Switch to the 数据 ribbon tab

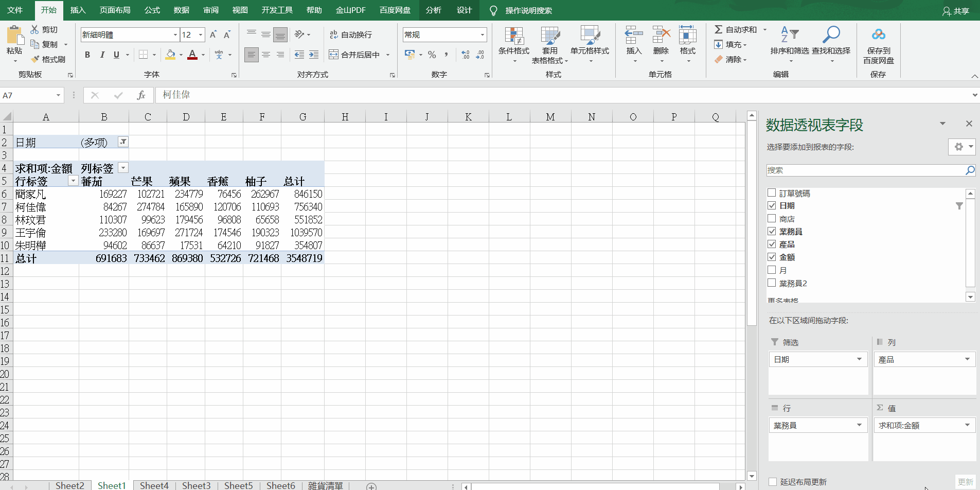(182, 10)
